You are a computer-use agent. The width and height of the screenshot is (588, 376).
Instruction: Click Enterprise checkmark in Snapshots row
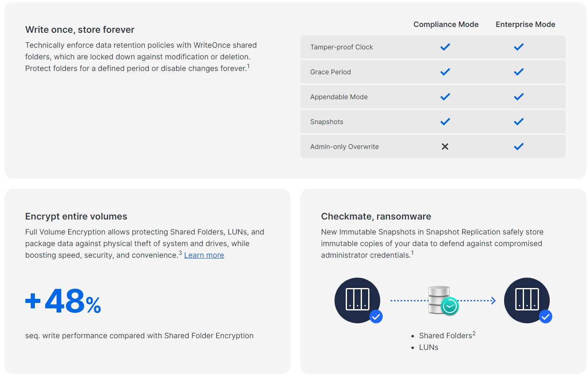point(519,122)
